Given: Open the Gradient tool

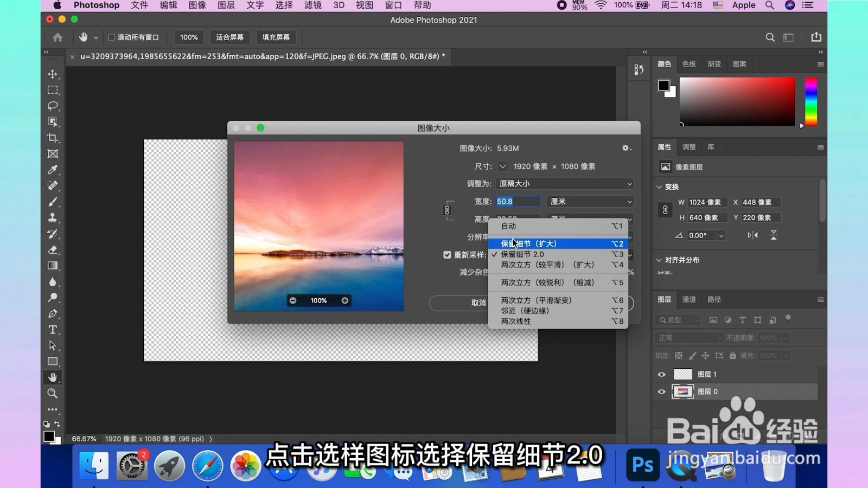Looking at the screenshot, I should click(53, 265).
